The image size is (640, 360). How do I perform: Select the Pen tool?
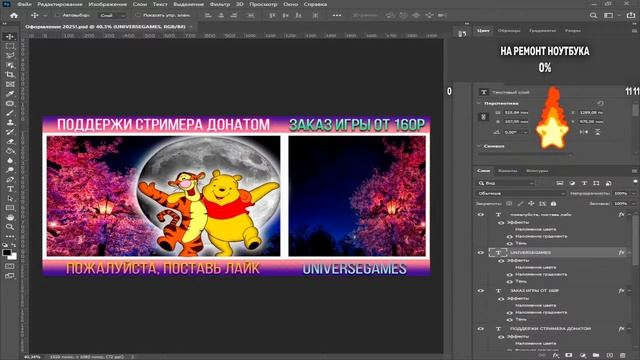point(10,180)
